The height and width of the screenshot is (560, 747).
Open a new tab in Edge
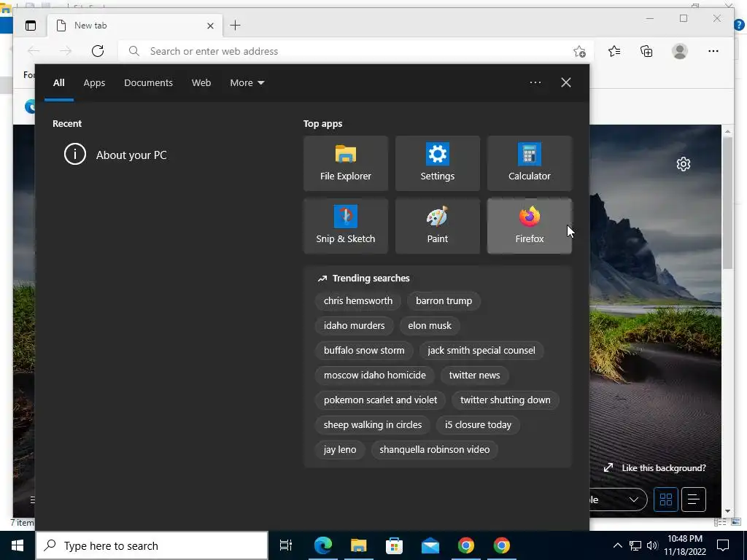(236, 26)
